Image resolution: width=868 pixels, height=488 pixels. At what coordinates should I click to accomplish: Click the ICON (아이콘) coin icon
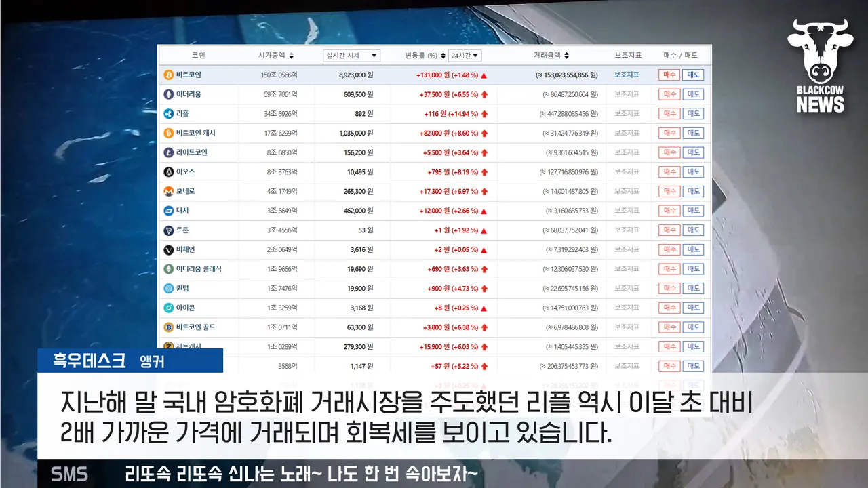point(169,308)
